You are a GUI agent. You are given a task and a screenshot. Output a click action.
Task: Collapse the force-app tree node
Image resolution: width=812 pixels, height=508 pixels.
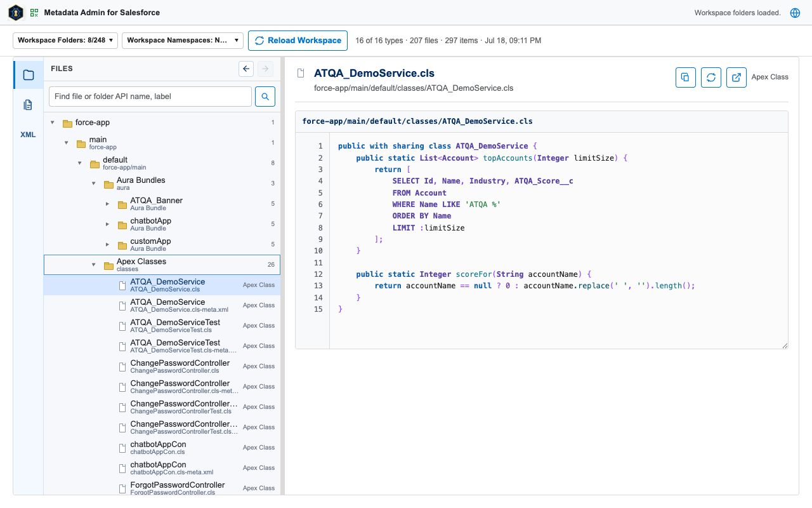click(x=53, y=123)
